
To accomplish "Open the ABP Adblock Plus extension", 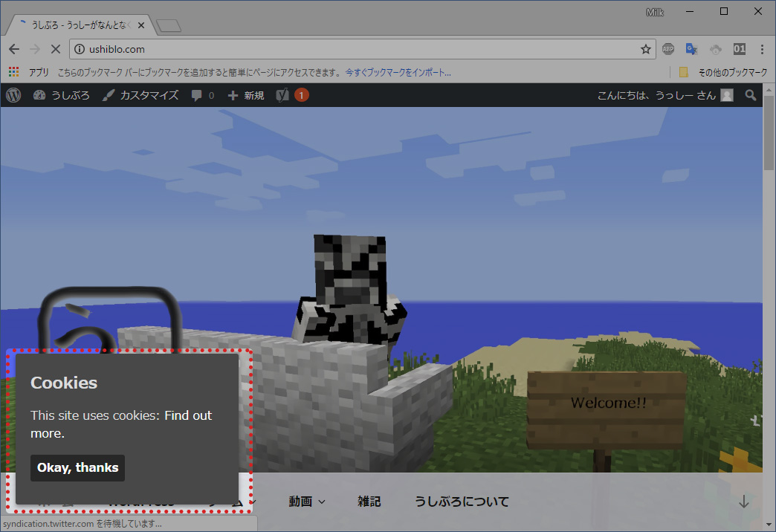I will point(668,49).
